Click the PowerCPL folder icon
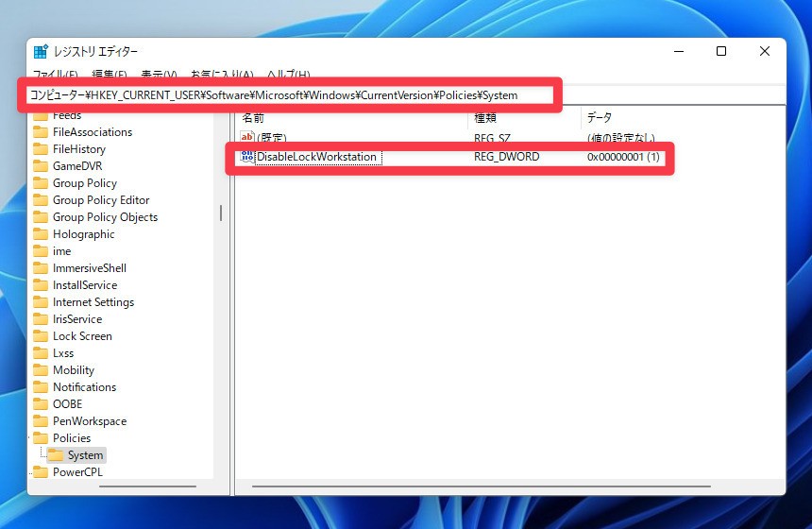 (x=41, y=472)
